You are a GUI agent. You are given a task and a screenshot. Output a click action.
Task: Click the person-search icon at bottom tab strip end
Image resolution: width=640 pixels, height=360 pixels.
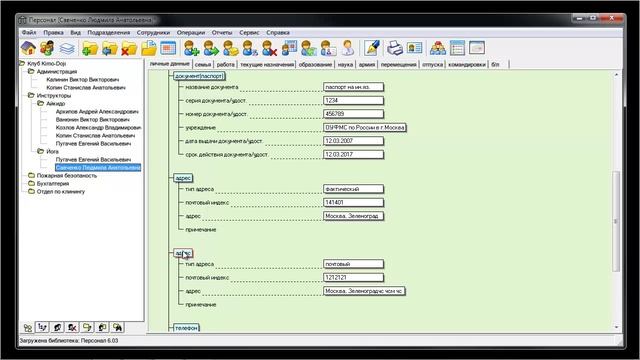pyautogui.click(x=118, y=327)
